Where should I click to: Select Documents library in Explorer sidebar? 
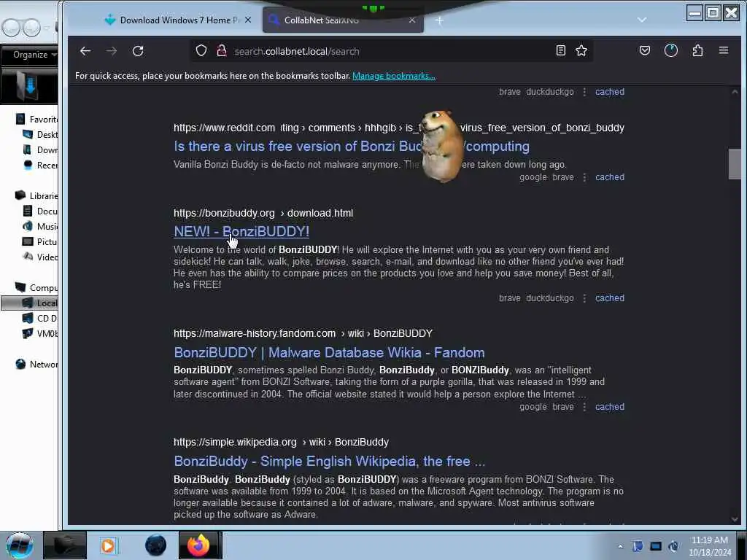point(41,211)
